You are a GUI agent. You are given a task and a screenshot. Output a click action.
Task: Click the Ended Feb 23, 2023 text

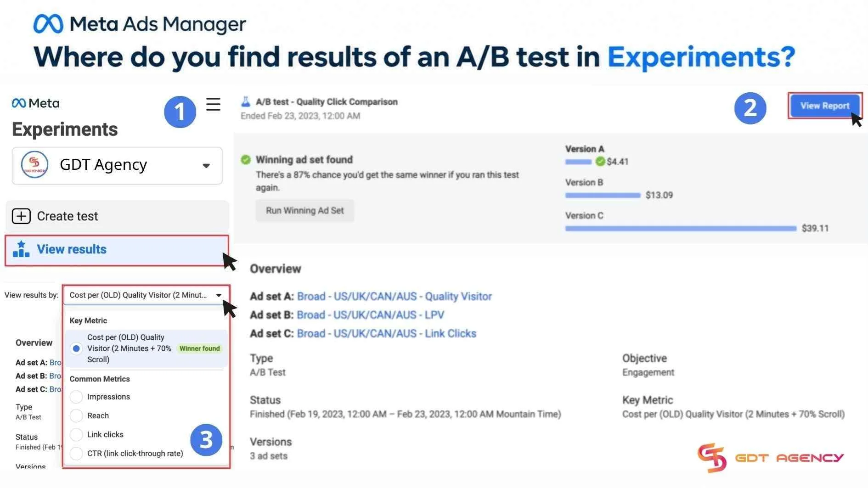300,116
